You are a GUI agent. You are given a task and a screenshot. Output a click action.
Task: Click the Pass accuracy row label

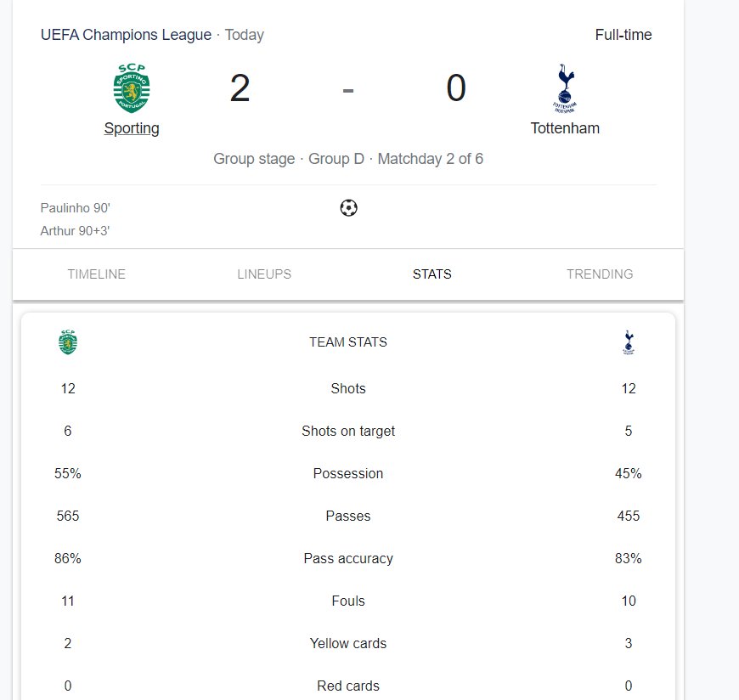point(348,559)
